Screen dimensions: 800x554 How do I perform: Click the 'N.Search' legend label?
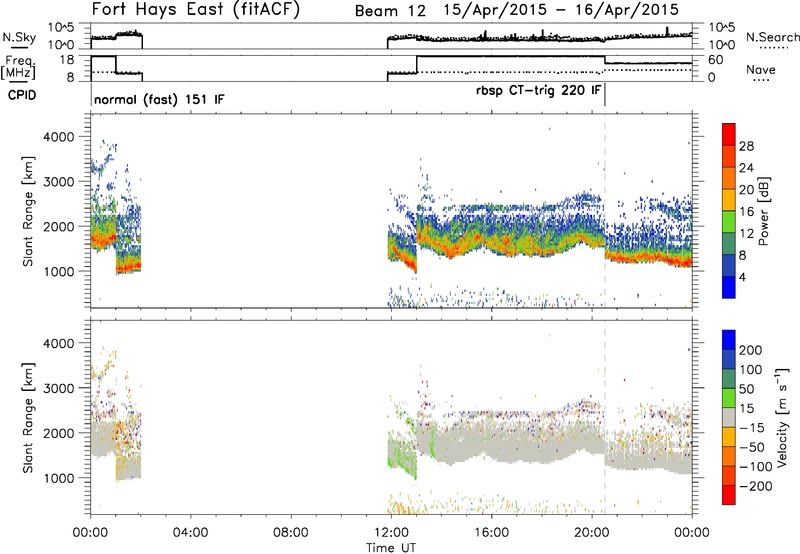pos(772,37)
